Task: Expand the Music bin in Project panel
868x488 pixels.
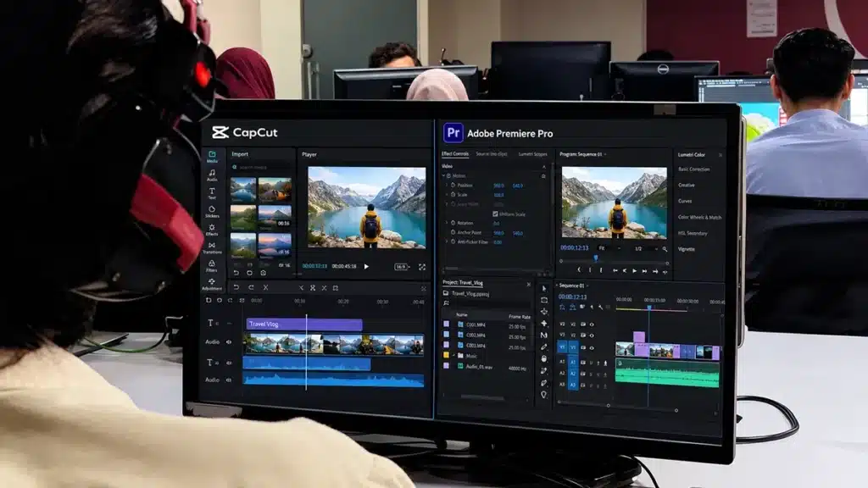Action: click(454, 356)
